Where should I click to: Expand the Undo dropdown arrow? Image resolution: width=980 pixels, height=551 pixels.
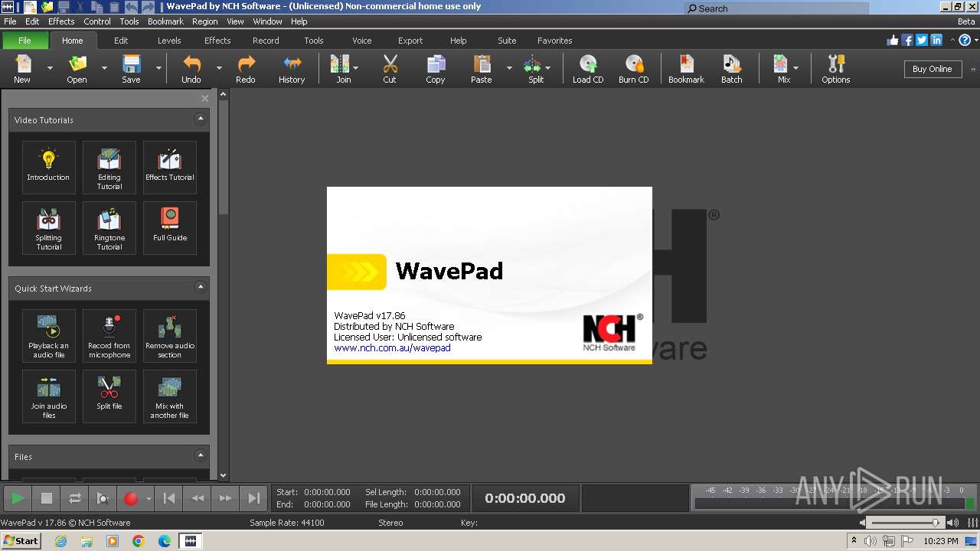tap(219, 68)
